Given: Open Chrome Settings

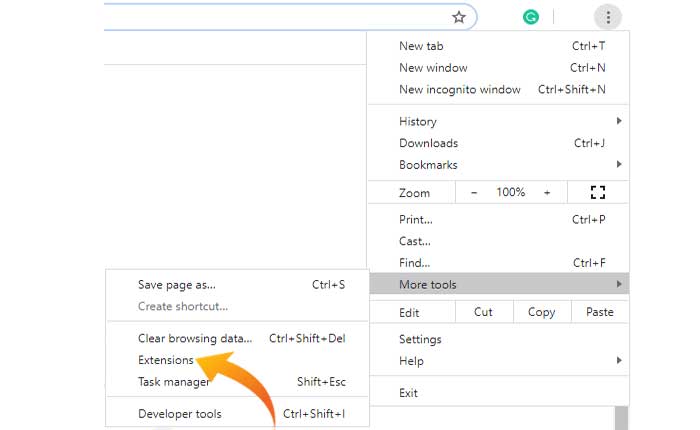Looking at the screenshot, I should tap(420, 339).
